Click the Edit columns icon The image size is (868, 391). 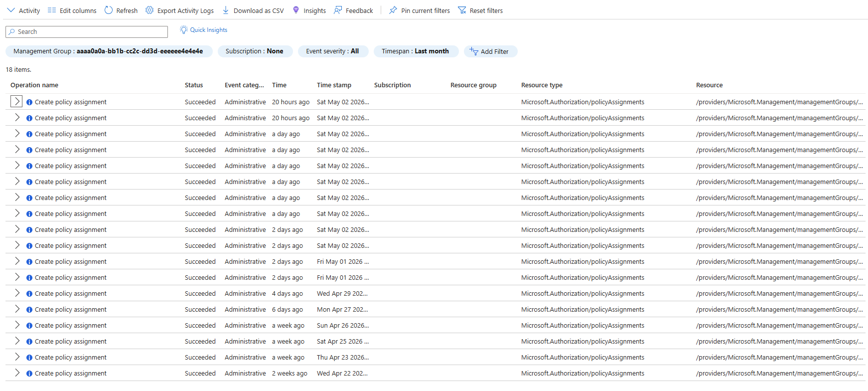[52, 10]
